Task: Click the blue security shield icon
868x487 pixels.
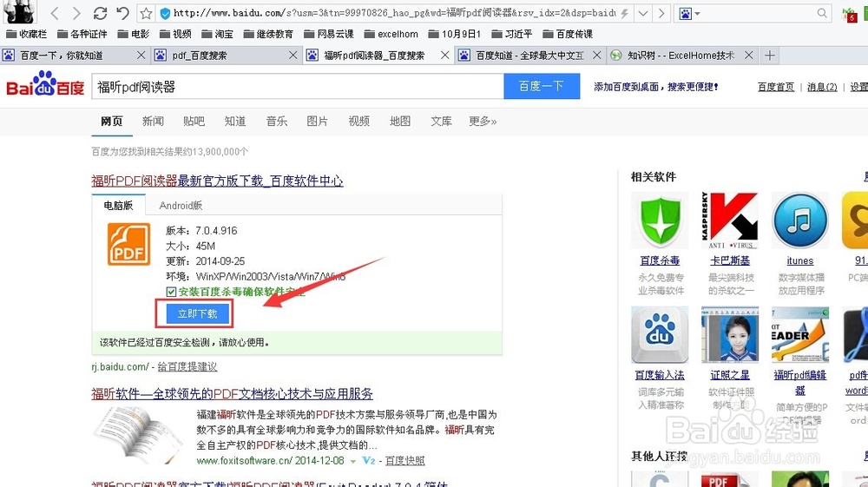Action: click(164, 13)
